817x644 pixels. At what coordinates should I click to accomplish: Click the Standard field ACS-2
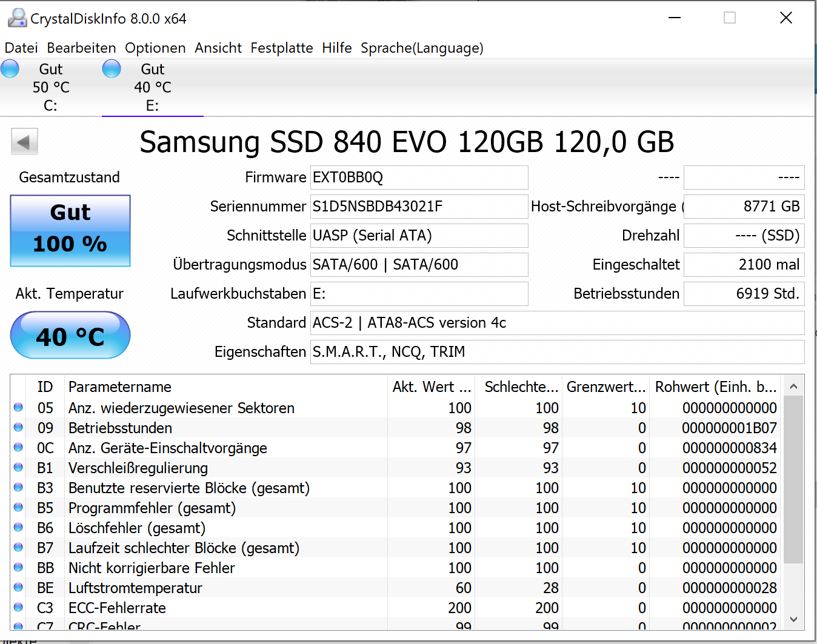(x=557, y=323)
